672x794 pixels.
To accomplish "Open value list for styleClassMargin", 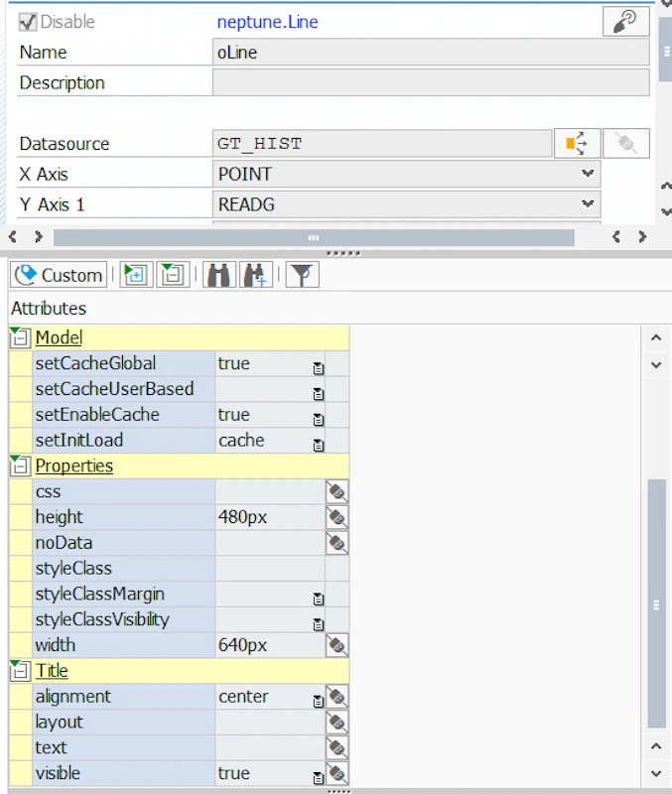I will (x=318, y=599).
